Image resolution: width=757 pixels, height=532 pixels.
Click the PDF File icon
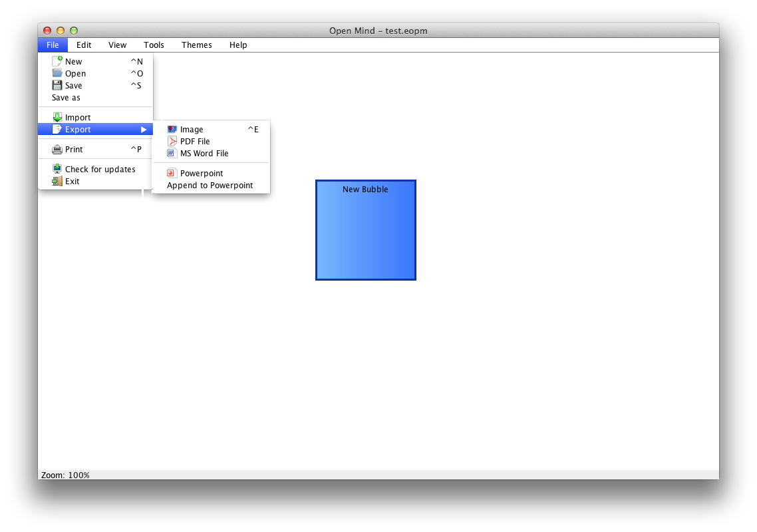coord(172,141)
